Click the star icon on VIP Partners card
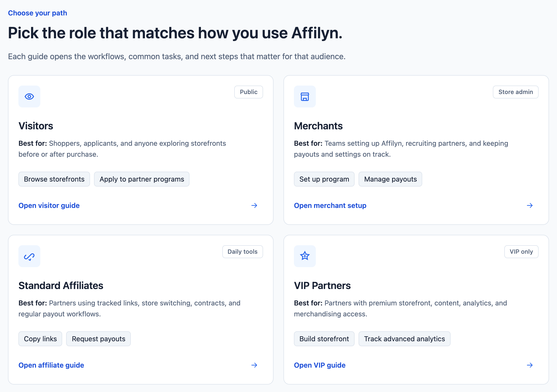The width and height of the screenshot is (557, 392). 305,256
